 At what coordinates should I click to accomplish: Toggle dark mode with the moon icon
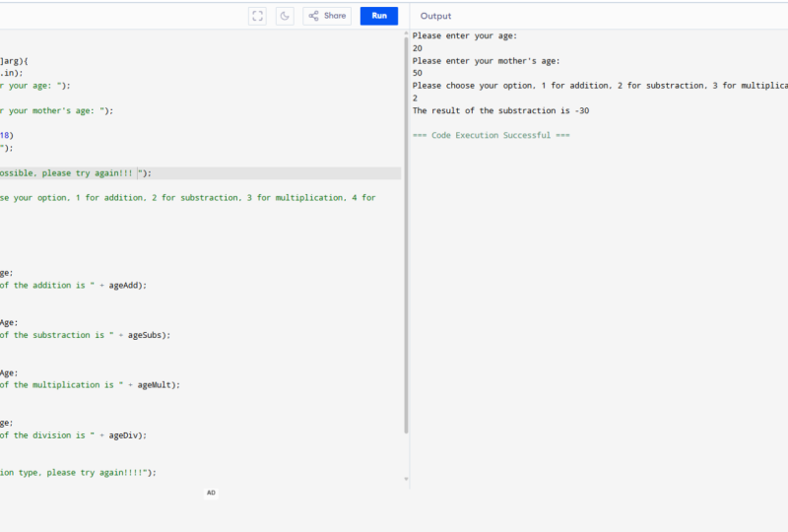pyautogui.click(x=285, y=16)
